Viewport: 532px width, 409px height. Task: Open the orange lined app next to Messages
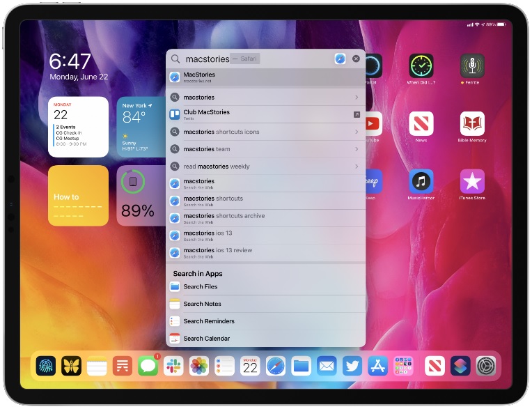[x=123, y=366]
